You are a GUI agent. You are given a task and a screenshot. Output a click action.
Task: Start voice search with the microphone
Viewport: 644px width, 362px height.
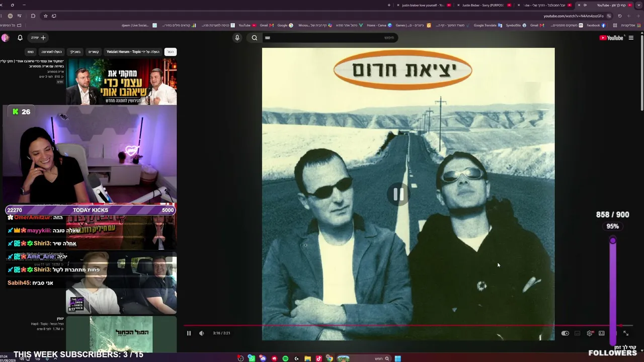click(237, 38)
